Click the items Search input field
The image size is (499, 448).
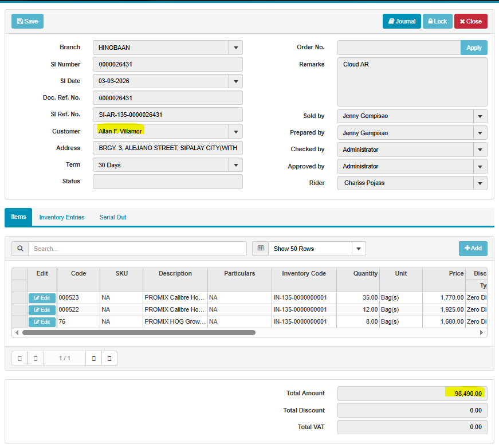[137, 249]
